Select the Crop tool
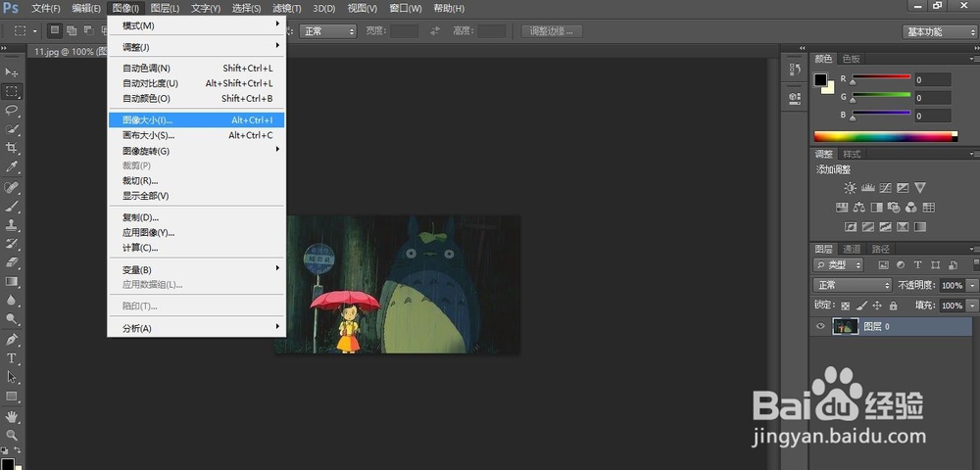The width and height of the screenshot is (980, 470). pos(11,148)
